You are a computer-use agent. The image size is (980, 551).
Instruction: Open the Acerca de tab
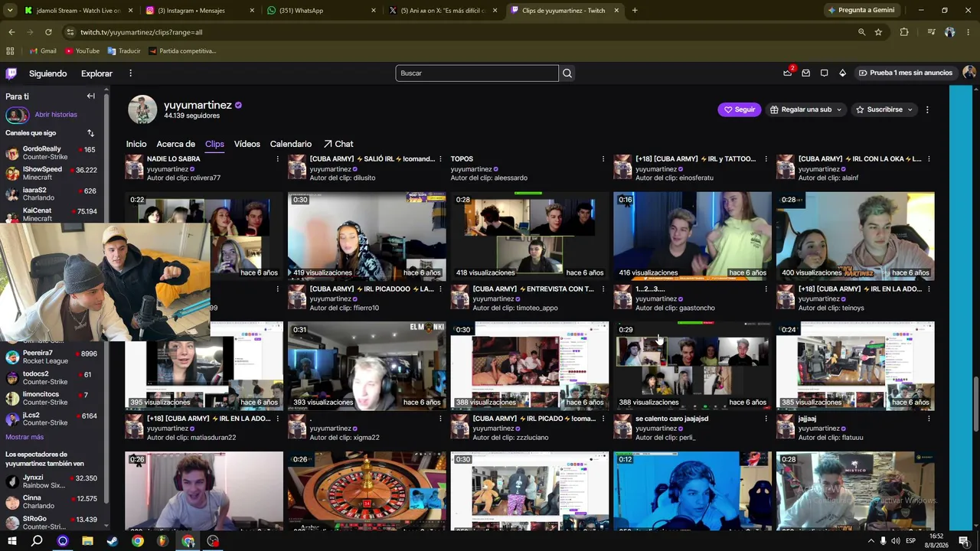tap(176, 144)
